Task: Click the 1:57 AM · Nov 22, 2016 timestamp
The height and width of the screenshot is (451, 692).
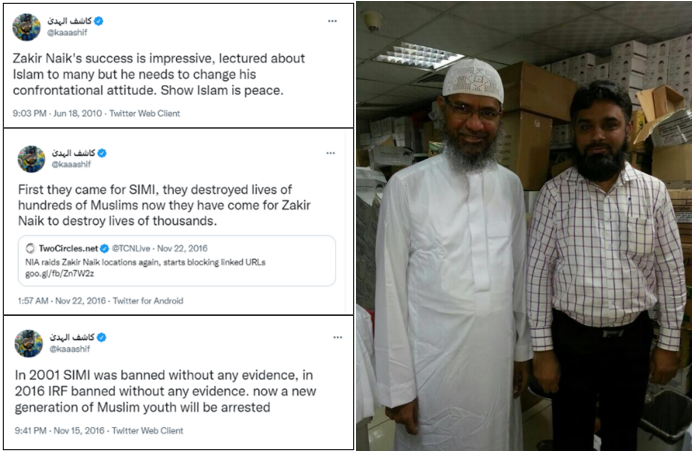Action: pyautogui.click(x=62, y=301)
